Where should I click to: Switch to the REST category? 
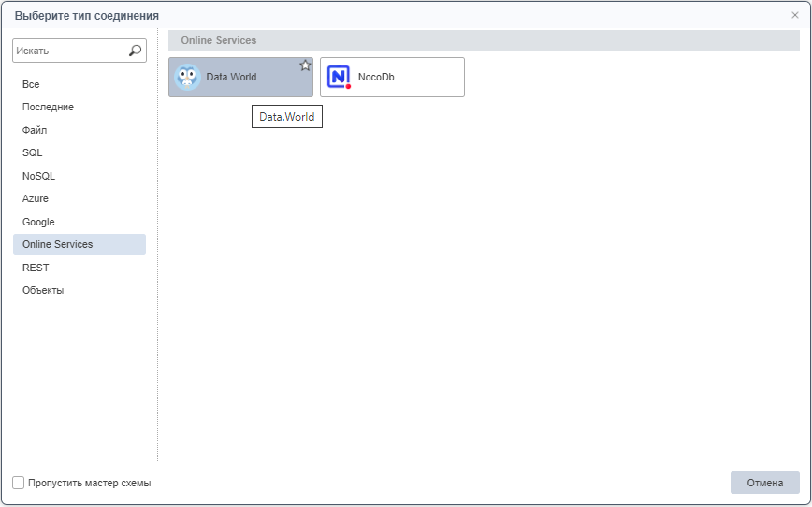36,268
